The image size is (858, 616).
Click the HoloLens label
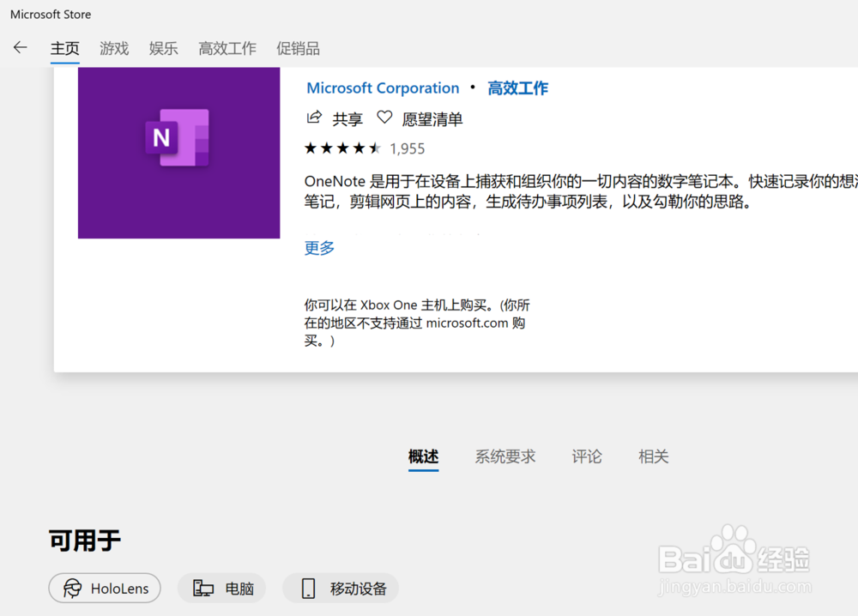[x=120, y=589]
